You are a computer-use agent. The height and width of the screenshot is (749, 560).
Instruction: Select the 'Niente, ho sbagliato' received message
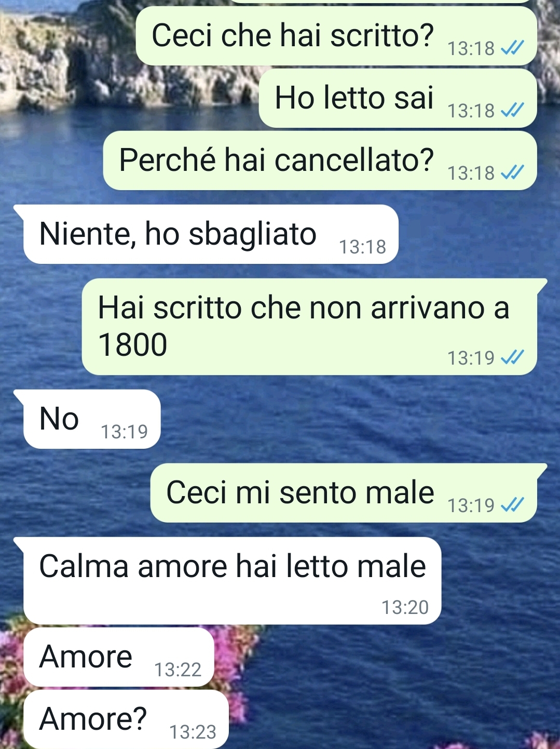tap(210, 234)
